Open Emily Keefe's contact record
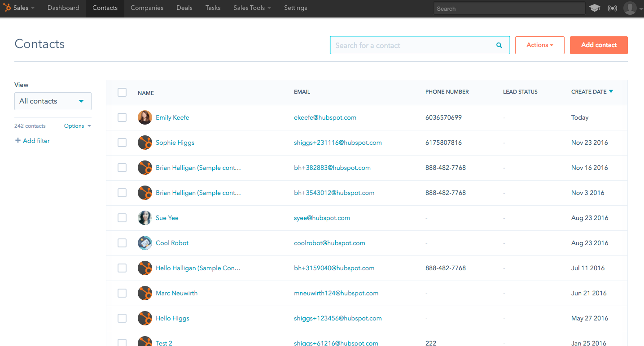 [x=172, y=117]
